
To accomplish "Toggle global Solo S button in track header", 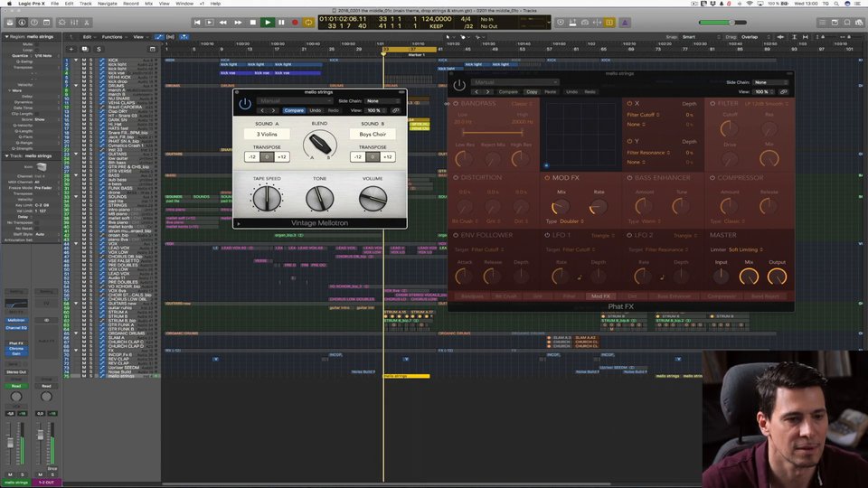I will (99, 49).
